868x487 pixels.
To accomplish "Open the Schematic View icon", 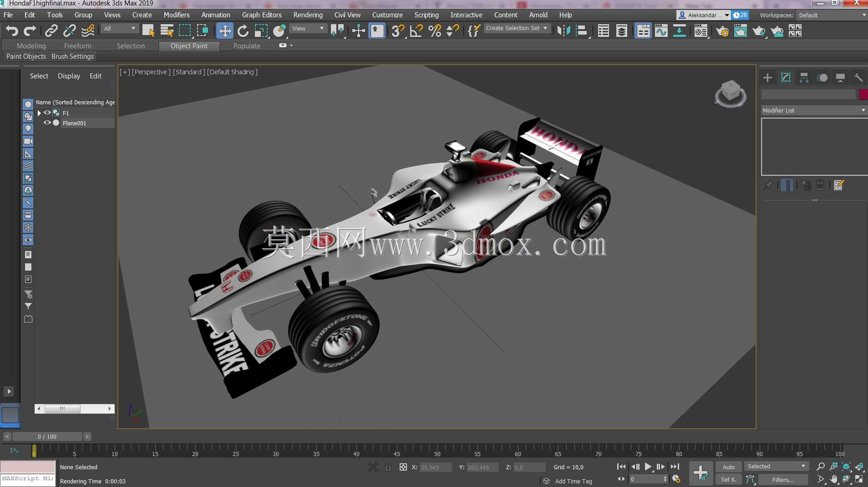I will 679,31.
